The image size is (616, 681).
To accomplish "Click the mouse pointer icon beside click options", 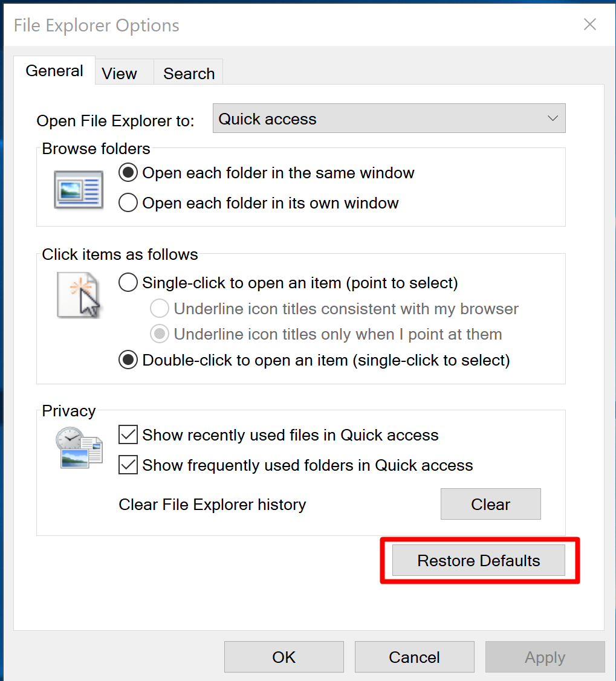I will pos(79,295).
